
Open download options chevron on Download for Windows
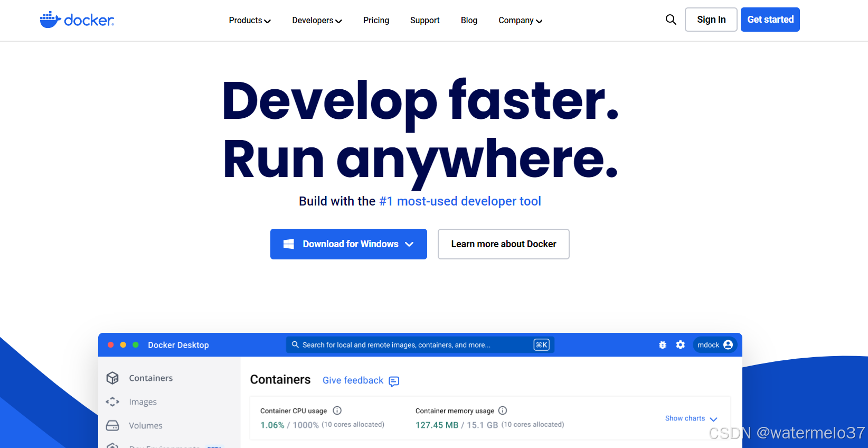409,244
